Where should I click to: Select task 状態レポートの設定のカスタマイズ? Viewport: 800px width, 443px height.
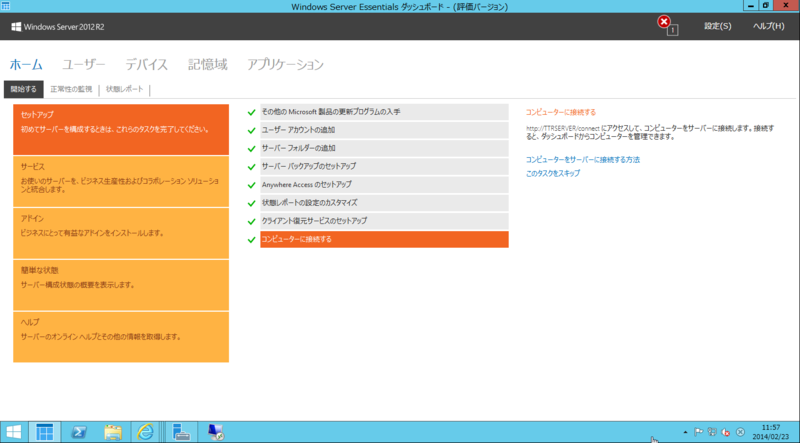[x=384, y=203]
